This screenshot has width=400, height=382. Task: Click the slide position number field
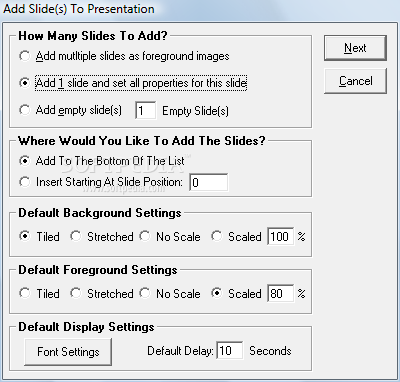(209, 182)
